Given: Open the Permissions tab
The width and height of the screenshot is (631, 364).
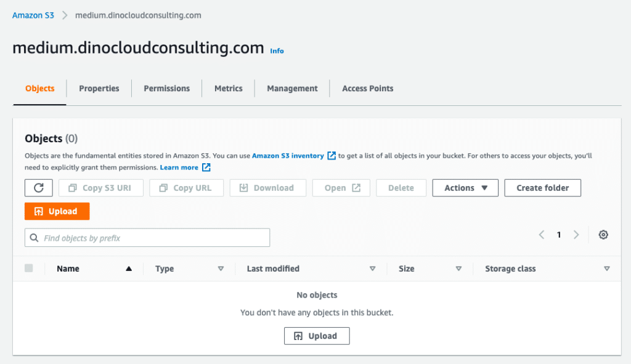Looking at the screenshot, I should point(167,89).
